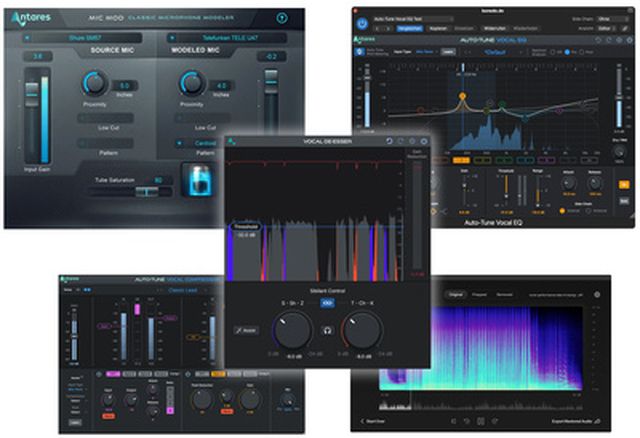Click the Threshold handle in Vocal De-Esser
640x438 pixels.
(x=246, y=227)
